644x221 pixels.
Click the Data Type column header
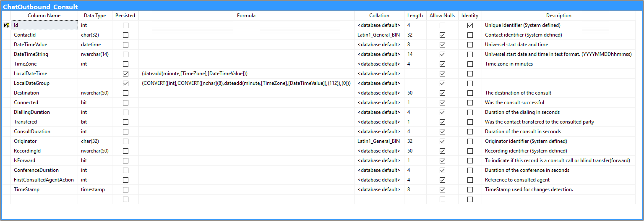[95, 16]
